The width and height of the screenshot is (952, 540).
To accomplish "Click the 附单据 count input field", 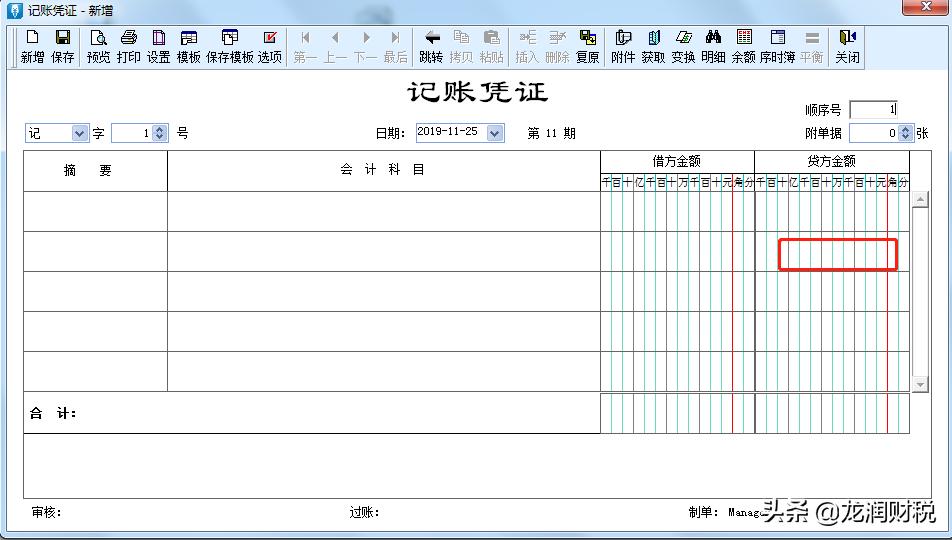I will pos(874,133).
